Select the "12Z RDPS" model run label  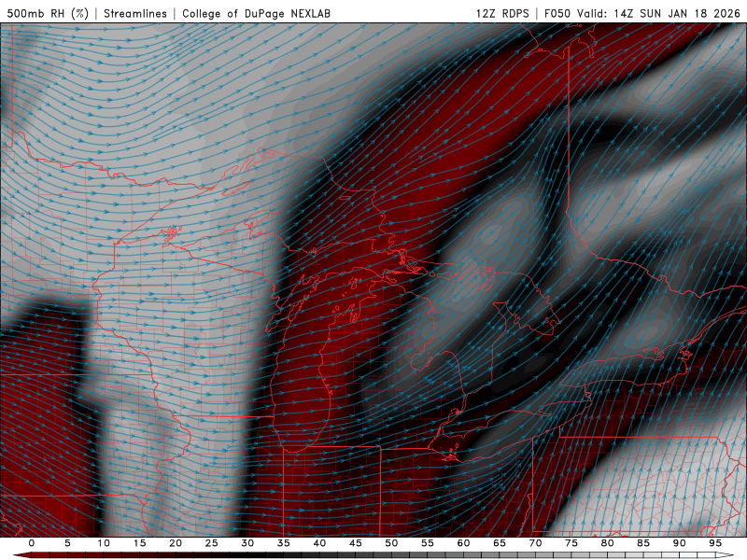tap(502, 13)
